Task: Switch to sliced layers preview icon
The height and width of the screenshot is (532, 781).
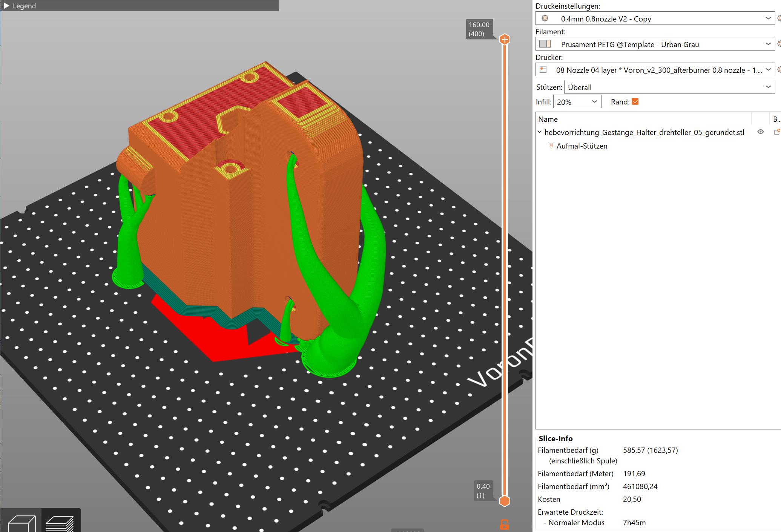Action: [60, 523]
